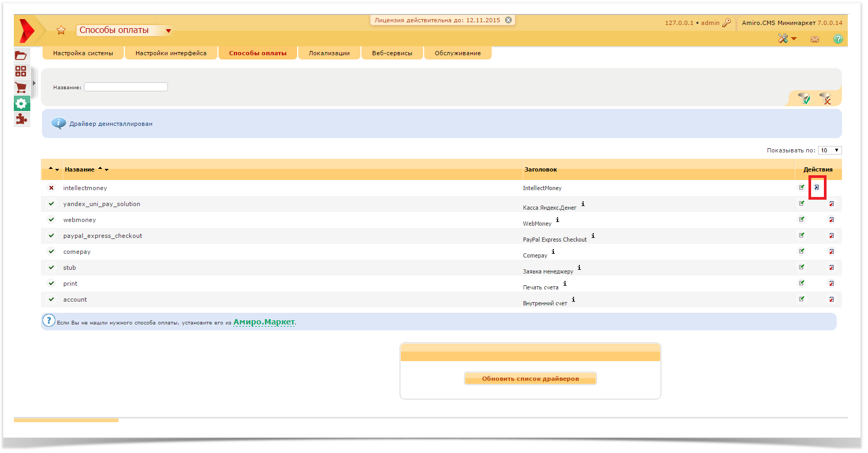Click the install icon for intellectmoney

(x=817, y=187)
